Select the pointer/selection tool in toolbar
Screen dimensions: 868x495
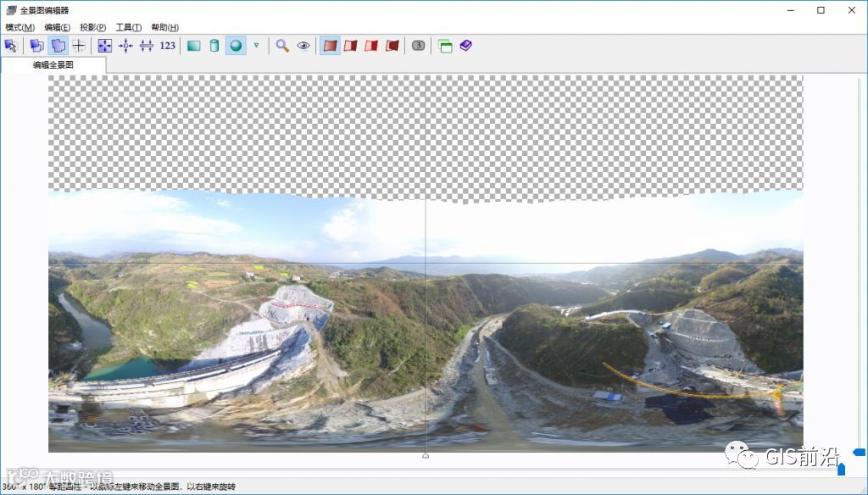(10, 46)
